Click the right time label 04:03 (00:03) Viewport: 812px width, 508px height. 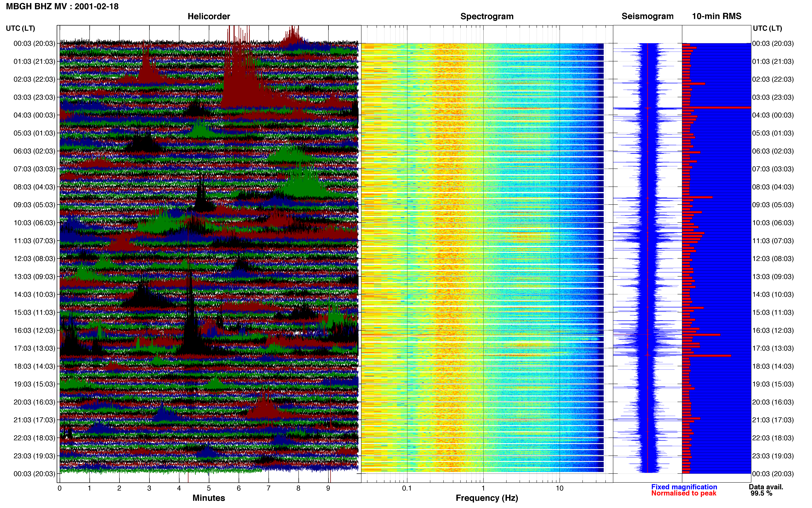pyautogui.click(x=773, y=115)
